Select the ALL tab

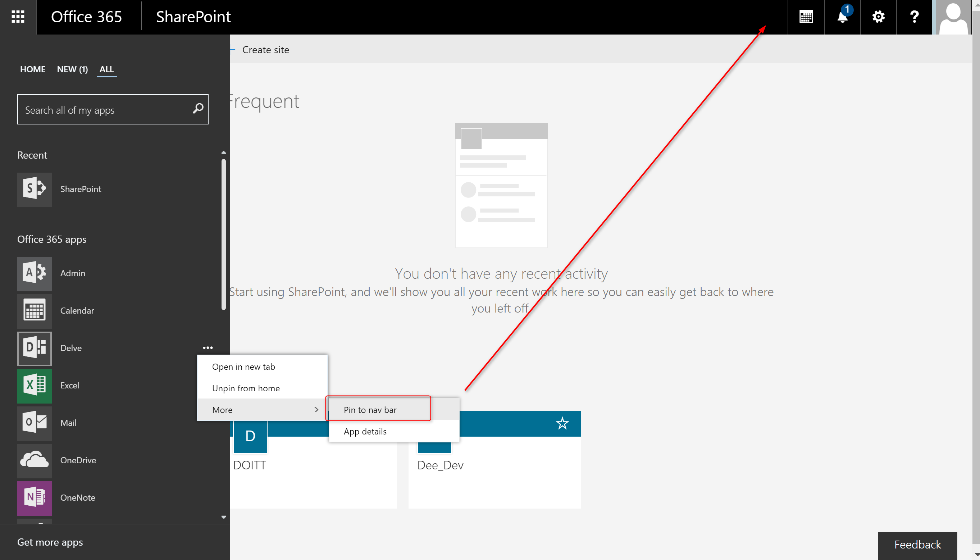tap(106, 69)
